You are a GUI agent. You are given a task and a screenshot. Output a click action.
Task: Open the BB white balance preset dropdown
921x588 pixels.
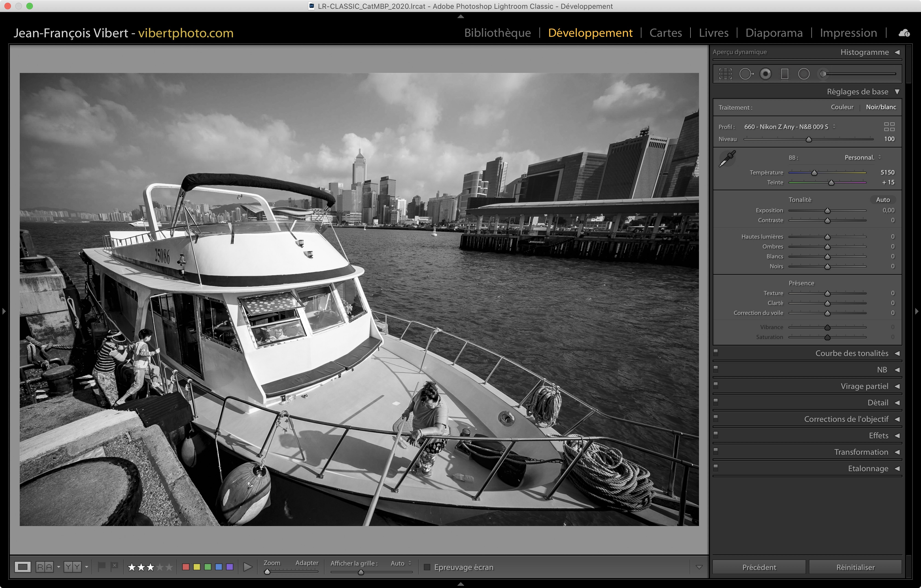coord(863,158)
